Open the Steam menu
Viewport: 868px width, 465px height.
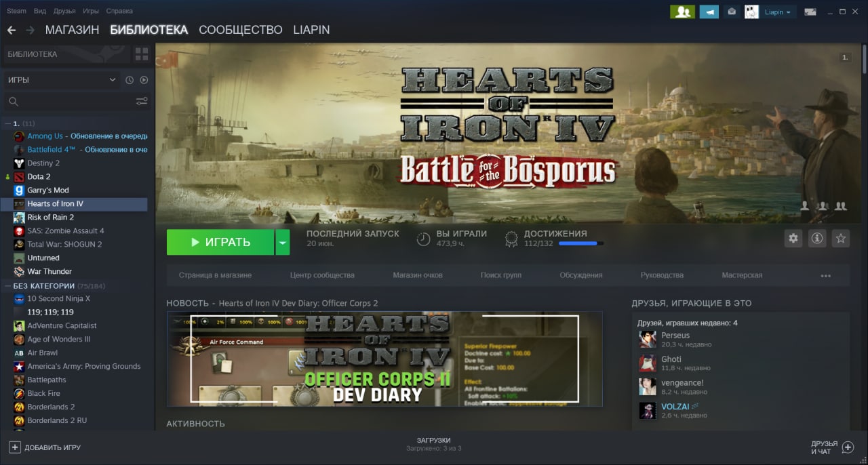tap(16, 11)
